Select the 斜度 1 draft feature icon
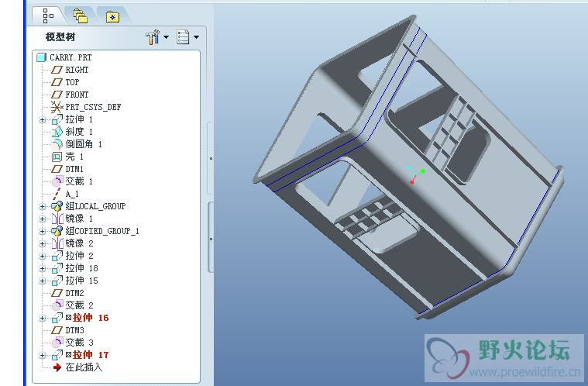588x386 pixels. tap(57, 132)
